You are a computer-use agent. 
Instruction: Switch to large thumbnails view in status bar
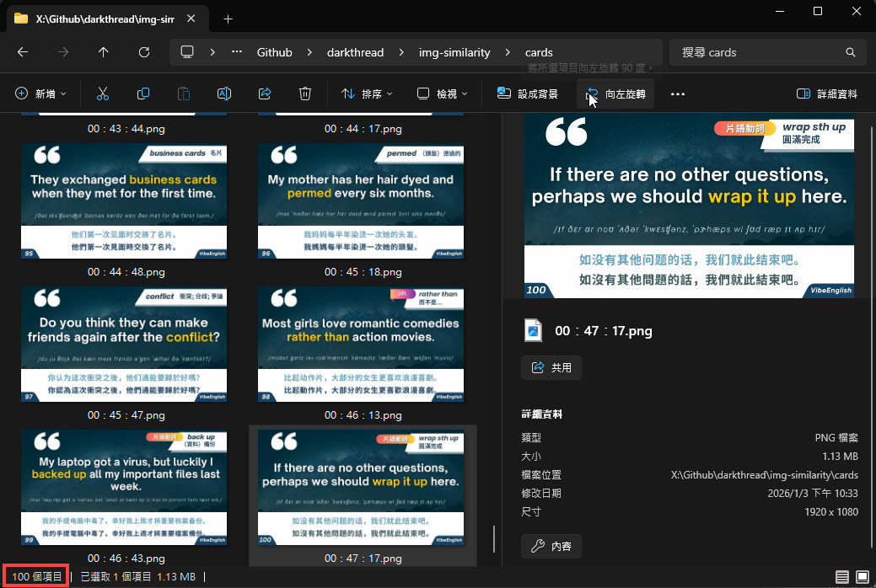862,577
